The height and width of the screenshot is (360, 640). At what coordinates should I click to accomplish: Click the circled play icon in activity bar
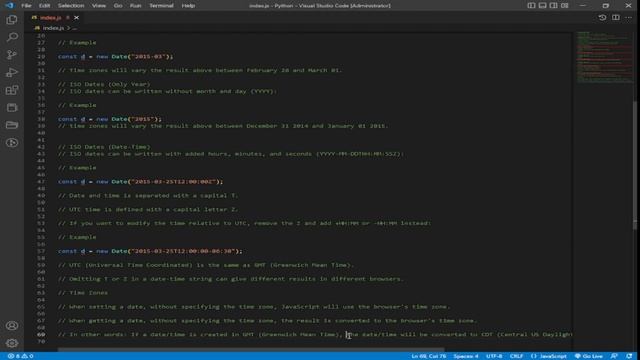(12, 142)
